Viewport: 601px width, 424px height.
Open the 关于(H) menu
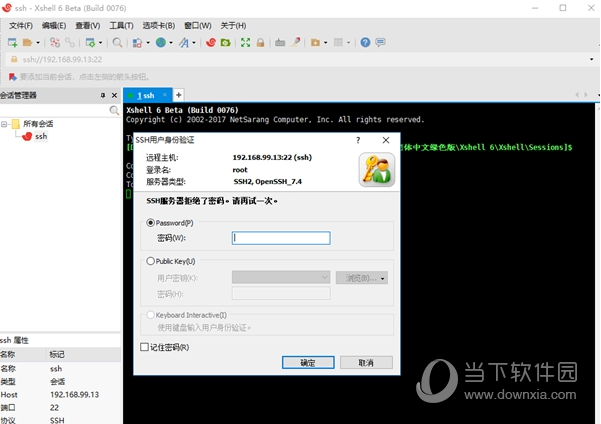pos(233,26)
